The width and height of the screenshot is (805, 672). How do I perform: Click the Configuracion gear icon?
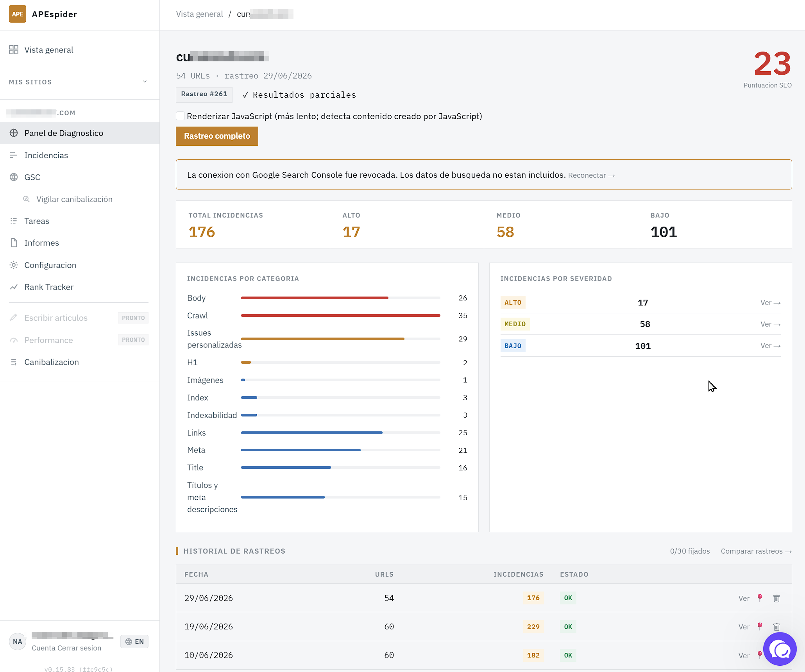14,265
